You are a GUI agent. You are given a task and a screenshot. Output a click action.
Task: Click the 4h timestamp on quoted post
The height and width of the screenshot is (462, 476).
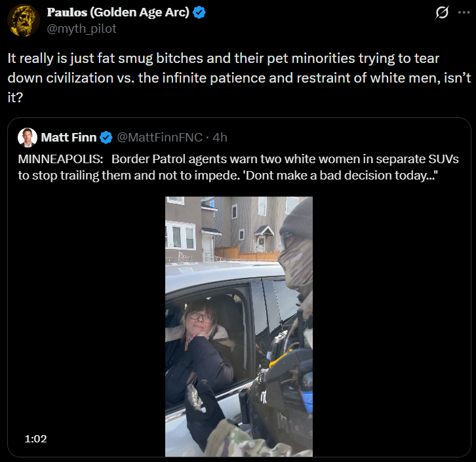(x=220, y=137)
